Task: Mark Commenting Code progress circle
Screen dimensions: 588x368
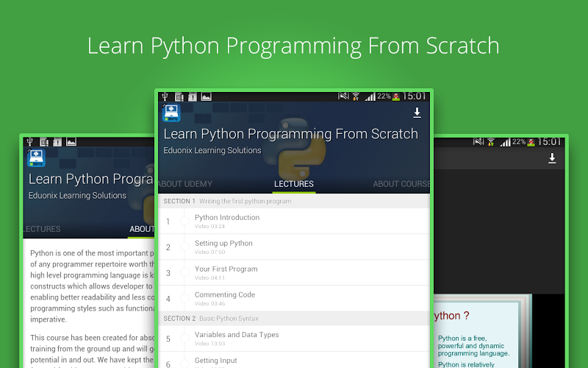Action: click(x=184, y=299)
